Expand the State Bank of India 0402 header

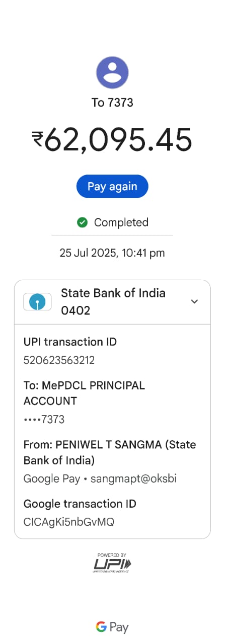pos(112,302)
